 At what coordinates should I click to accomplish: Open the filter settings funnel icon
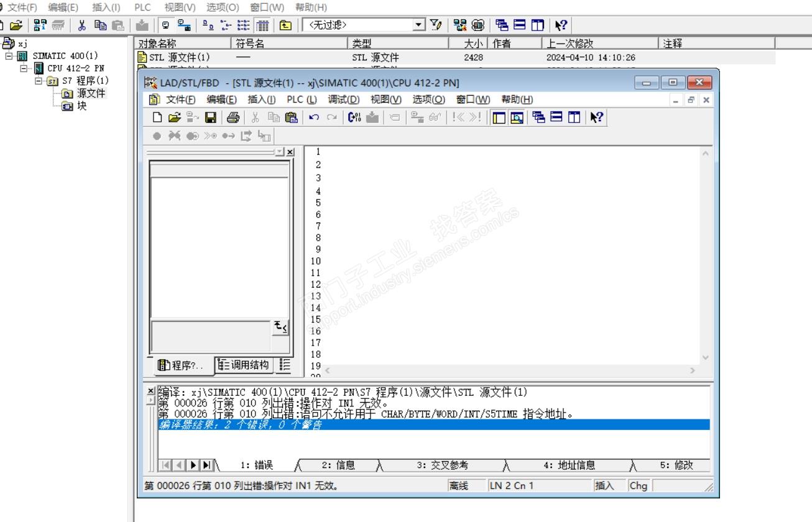(x=436, y=25)
